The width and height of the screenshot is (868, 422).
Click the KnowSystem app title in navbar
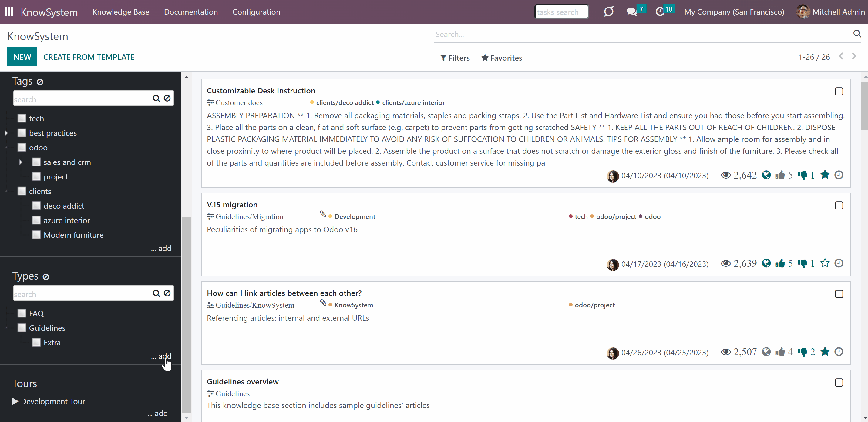(49, 12)
